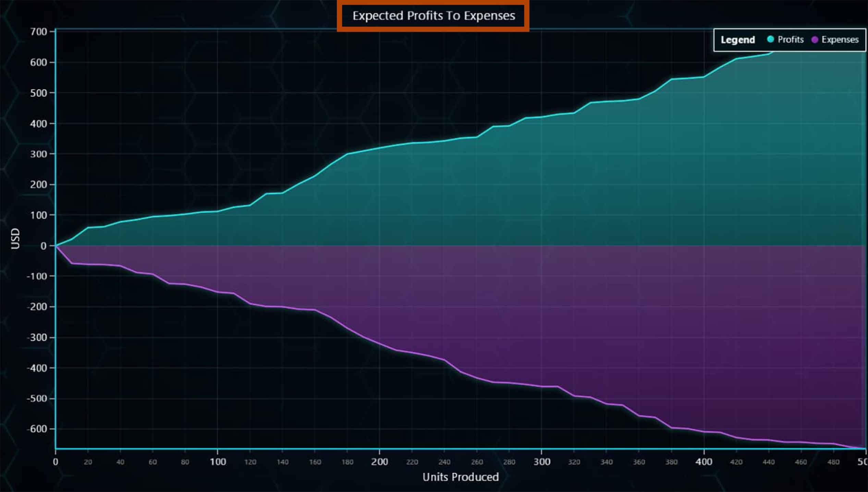Click the 460 tick on Units axis
868x492 pixels.
(801, 462)
